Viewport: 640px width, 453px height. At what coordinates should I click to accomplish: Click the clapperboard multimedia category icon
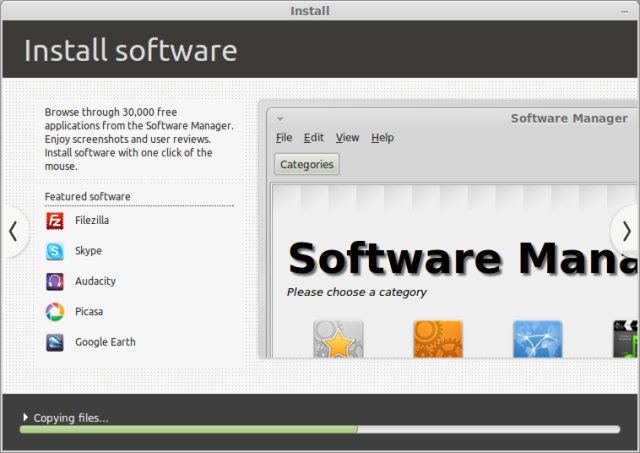tap(625, 339)
